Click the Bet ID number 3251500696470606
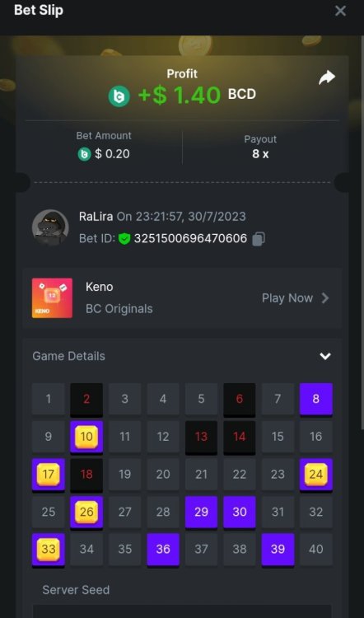 coord(191,239)
